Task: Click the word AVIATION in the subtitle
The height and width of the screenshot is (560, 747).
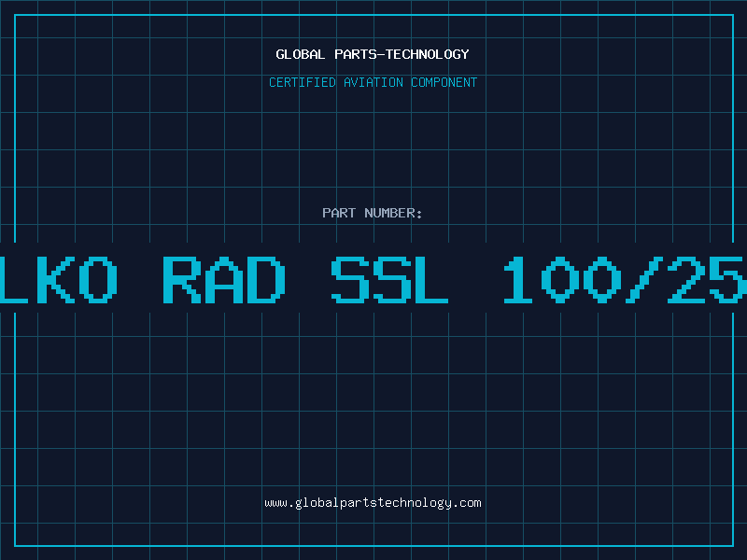Action: coord(373,82)
